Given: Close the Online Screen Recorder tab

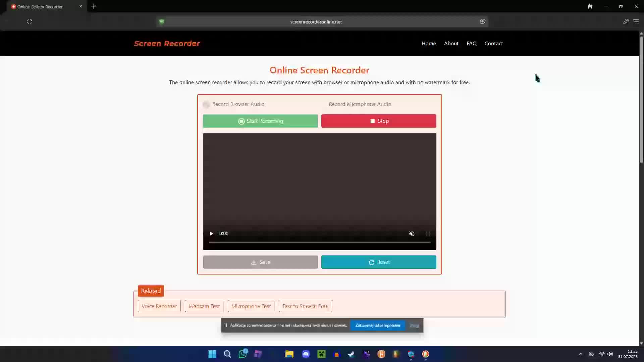Looking at the screenshot, I should [x=80, y=6].
